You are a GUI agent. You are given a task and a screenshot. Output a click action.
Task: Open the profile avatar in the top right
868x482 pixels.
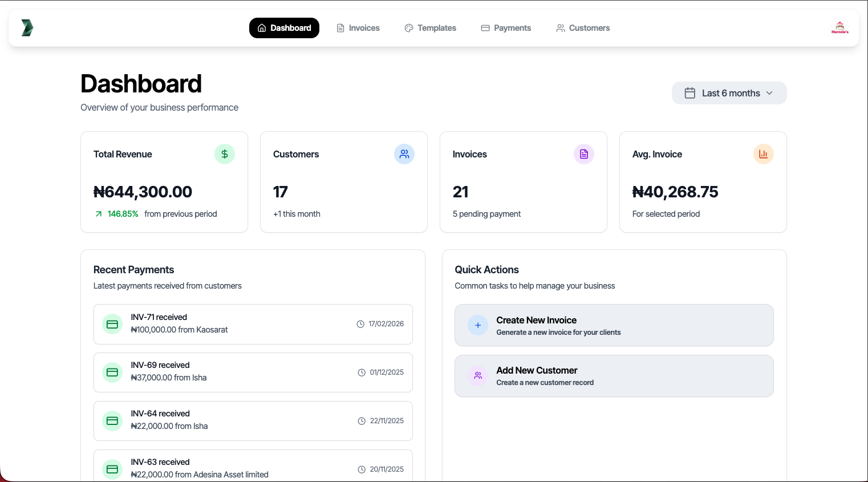click(839, 28)
